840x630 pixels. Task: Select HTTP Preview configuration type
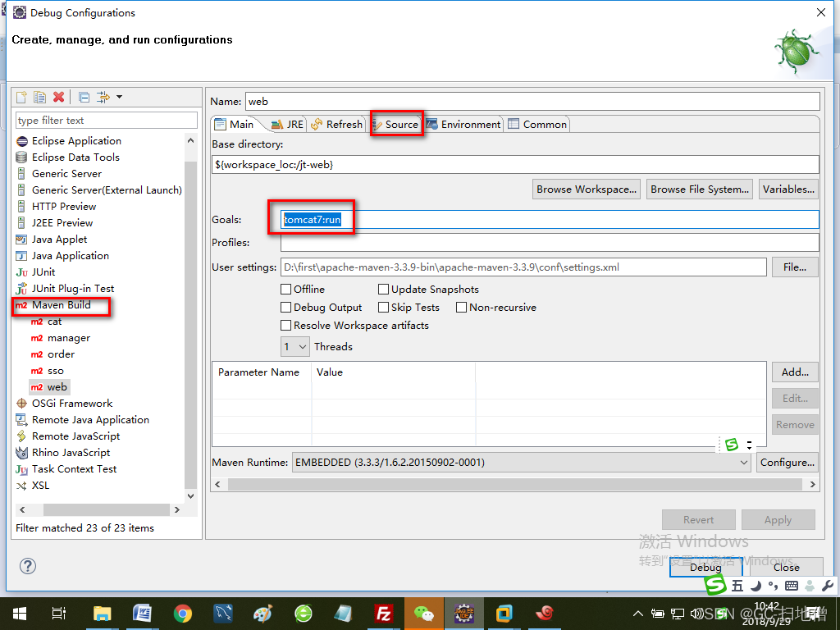pos(64,207)
